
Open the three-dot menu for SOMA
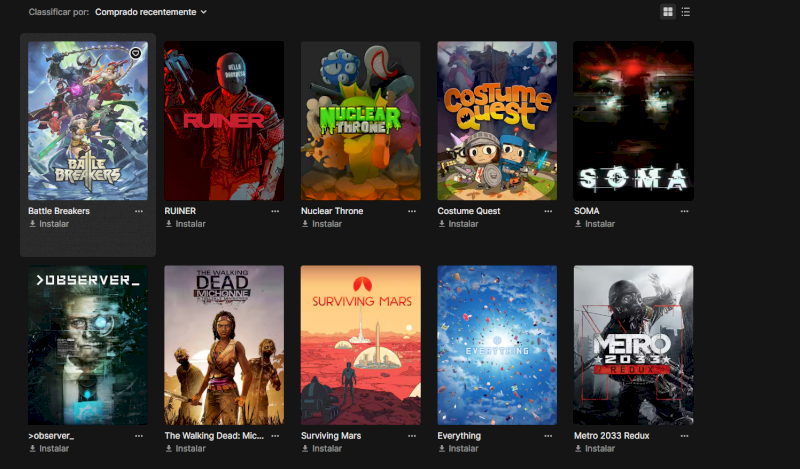[x=684, y=211]
